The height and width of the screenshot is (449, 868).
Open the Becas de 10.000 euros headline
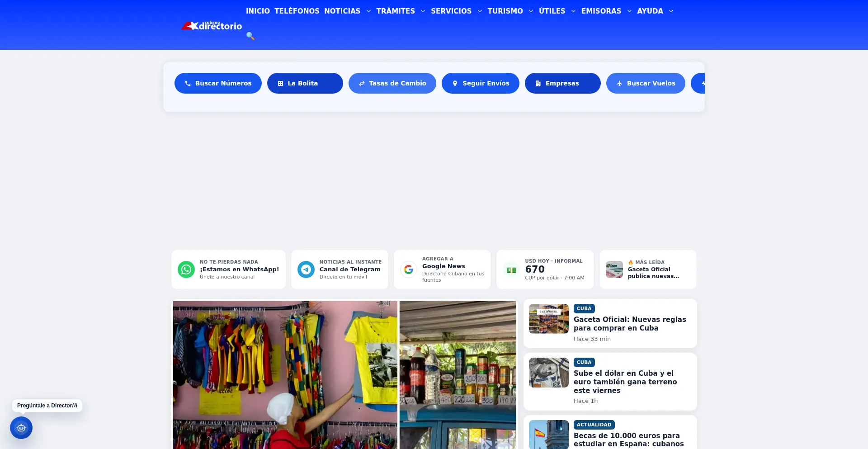point(629,440)
